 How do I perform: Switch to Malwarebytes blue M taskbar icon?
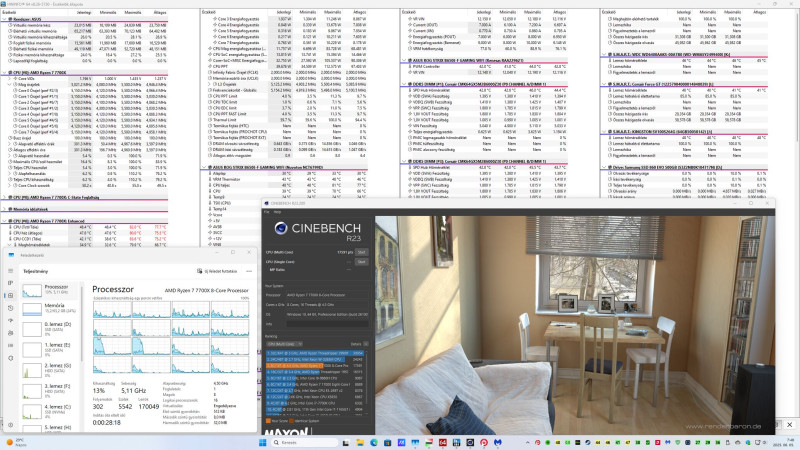pyautogui.click(x=497, y=442)
